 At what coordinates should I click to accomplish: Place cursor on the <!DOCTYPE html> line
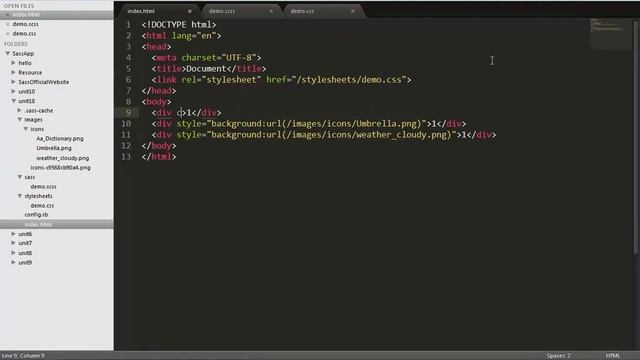click(179, 25)
